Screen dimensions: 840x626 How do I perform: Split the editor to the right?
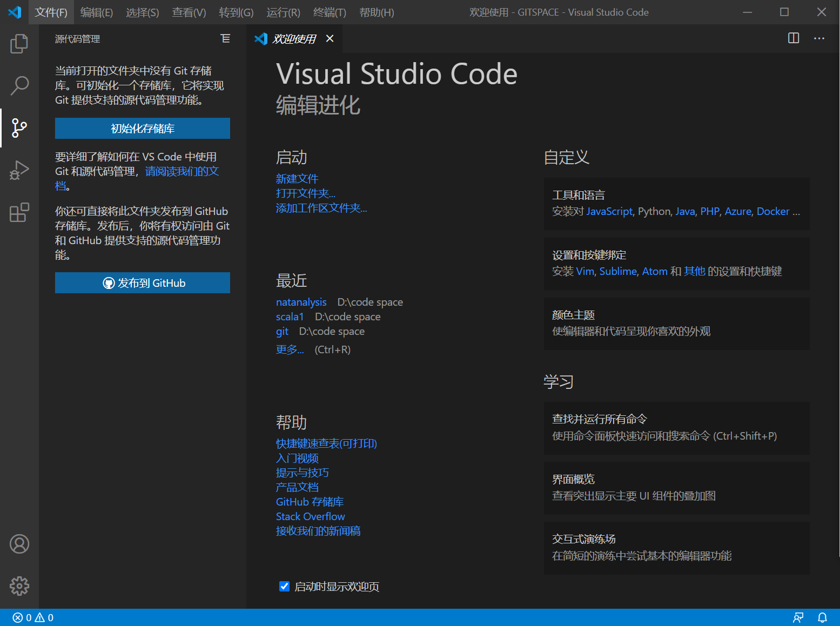(x=794, y=38)
